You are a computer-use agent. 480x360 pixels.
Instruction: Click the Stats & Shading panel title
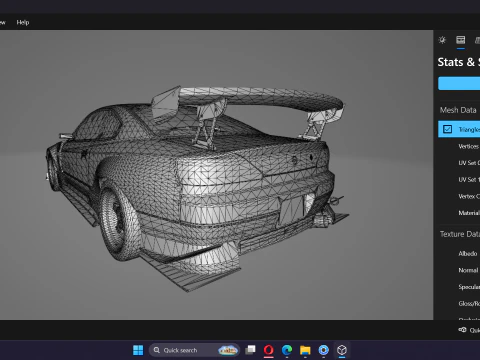click(459, 62)
